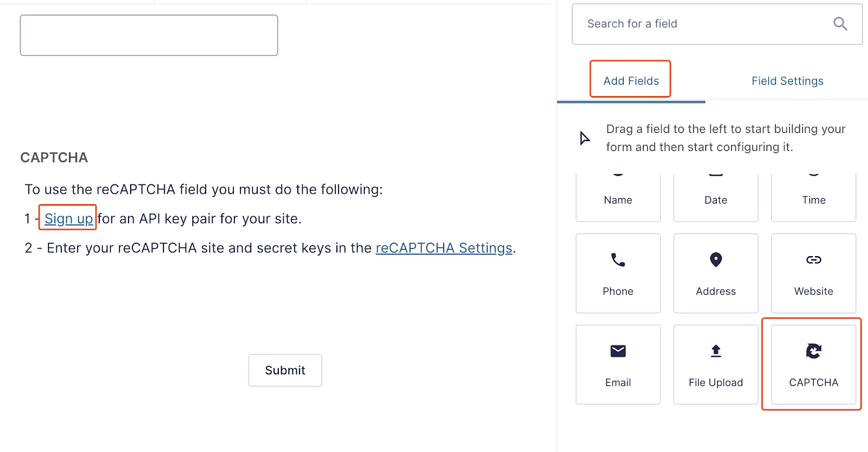Select the CAPTCHA refresh icon
Screen dimensions: 868x452
pos(813,351)
